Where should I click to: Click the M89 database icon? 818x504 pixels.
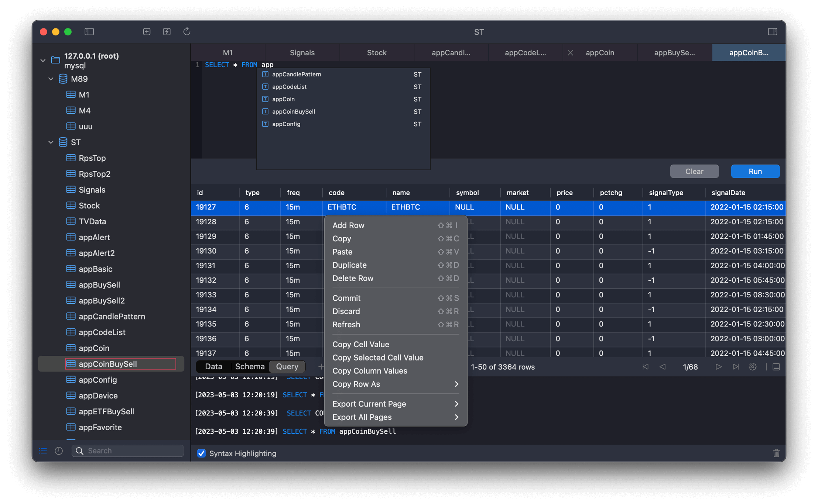click(x=63, y=79)
